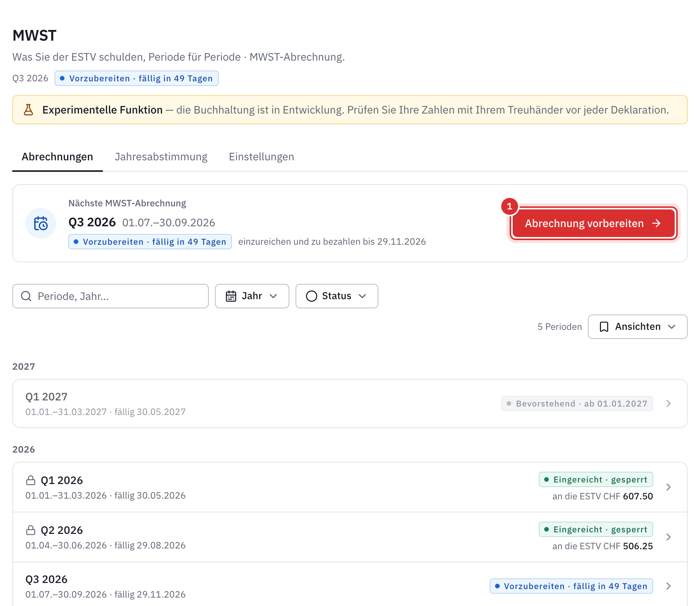
Task: Open the Jahr filter dropdown
Action: 252,296
